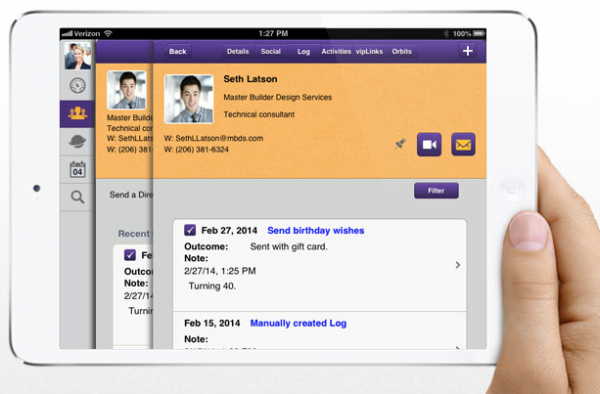Open the Orbits planet icon in sidebar
Screen dimensions: 600x394
pyautogui.click(x=77, y=142)
